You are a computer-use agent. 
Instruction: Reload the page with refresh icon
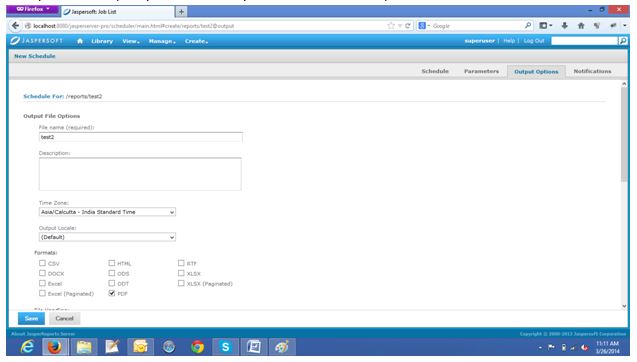click(x=407, y=26)
